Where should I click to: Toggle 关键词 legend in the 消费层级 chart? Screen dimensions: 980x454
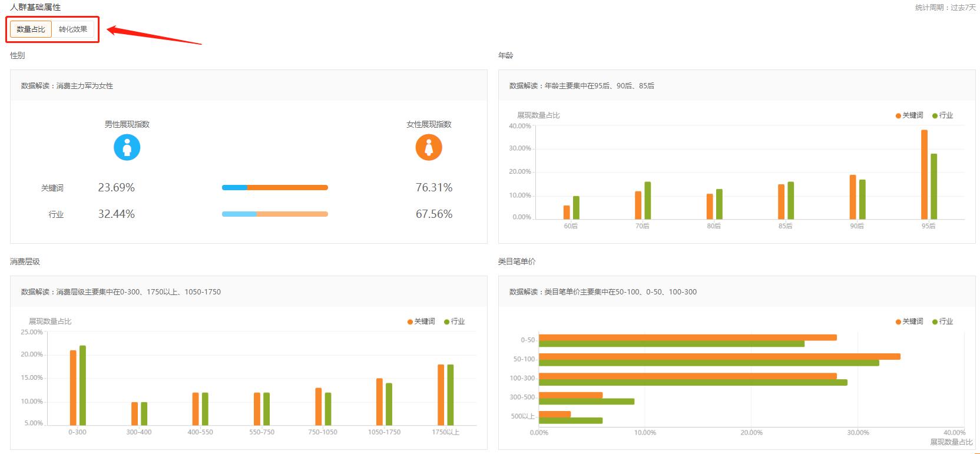click(x=421, y=322)
